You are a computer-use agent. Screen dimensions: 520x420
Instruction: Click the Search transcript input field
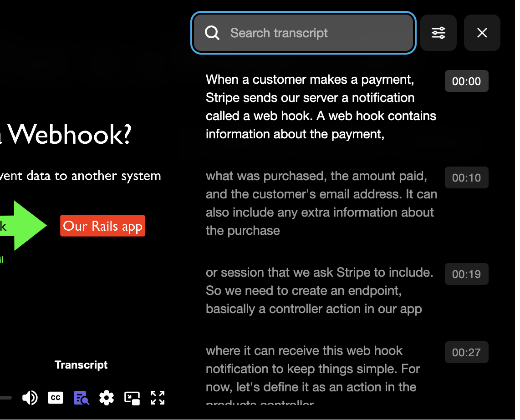(x=319, y=33)
